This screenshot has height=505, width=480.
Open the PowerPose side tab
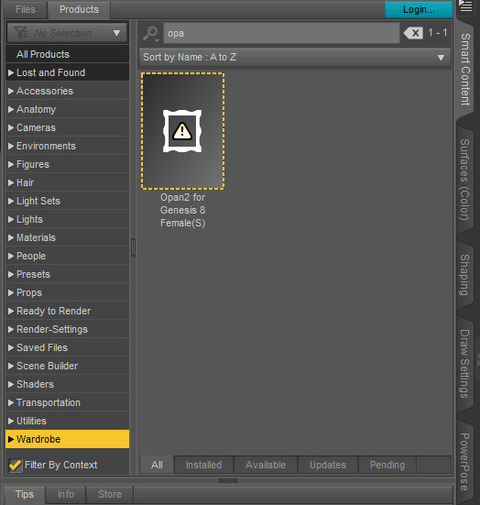coord(465,462)
